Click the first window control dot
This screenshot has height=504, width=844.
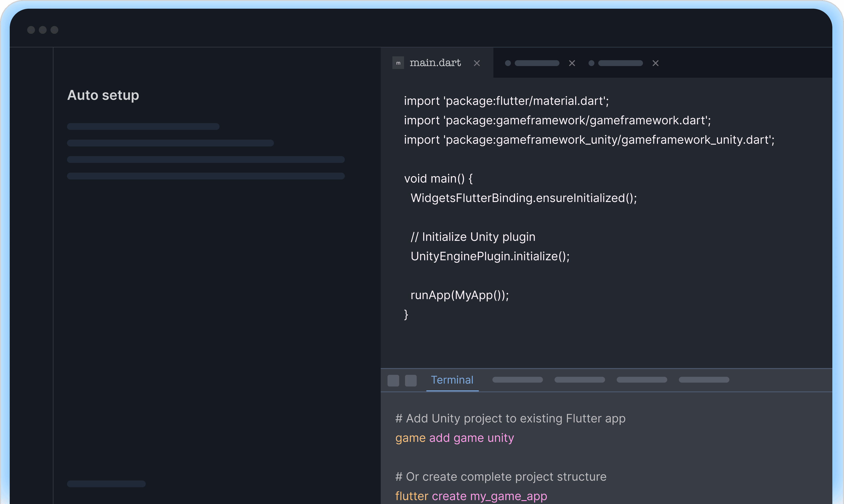tap(31, 30)
